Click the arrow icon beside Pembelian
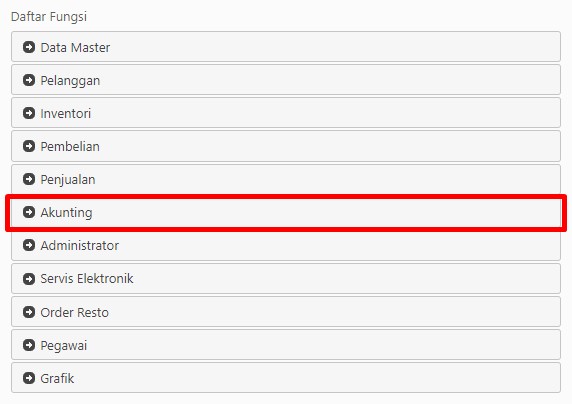This screenshot has height=404, width=572. click(29, 146)
